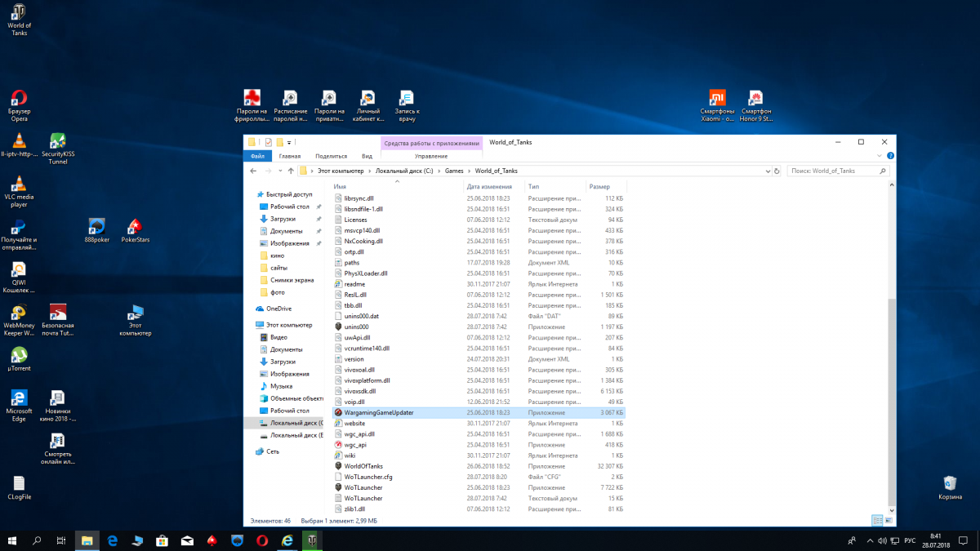
Task: Select the µTorrent desktop shortcut
Action: coord(19,355)
